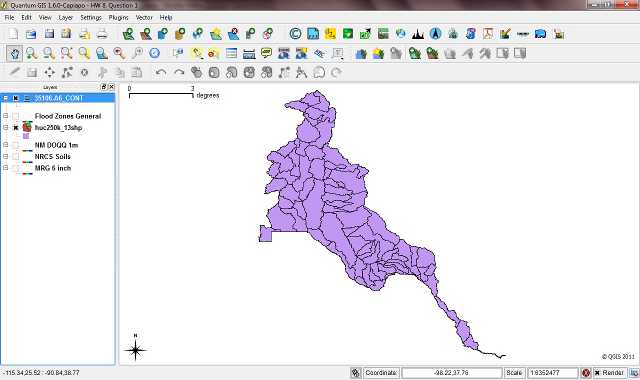Click the Zoom Full extent icon
The height and width of the screenshot is (380, 640).
click(67, 53)
